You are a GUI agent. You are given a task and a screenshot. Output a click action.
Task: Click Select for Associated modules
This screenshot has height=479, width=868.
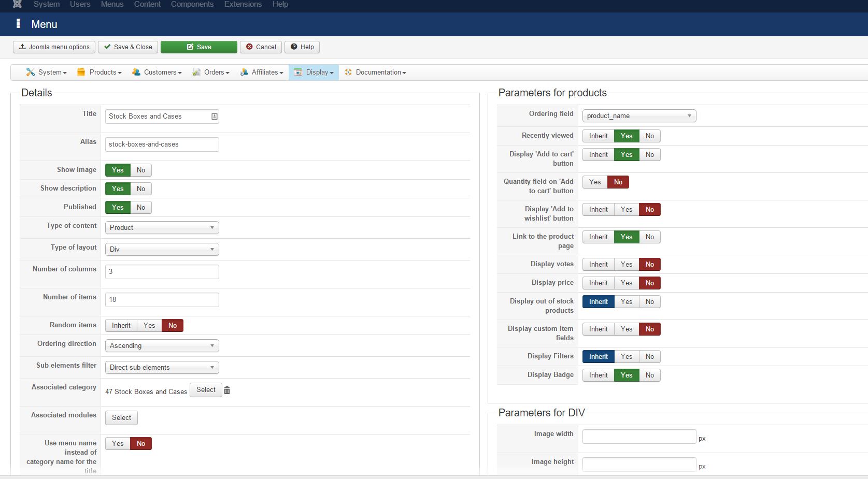[121, 418]
